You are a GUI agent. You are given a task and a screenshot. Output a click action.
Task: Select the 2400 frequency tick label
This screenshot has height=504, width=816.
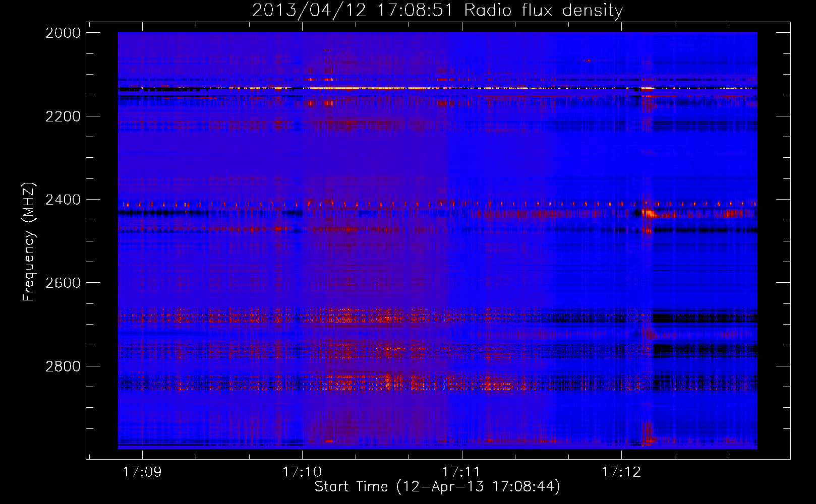click(63, 200)
